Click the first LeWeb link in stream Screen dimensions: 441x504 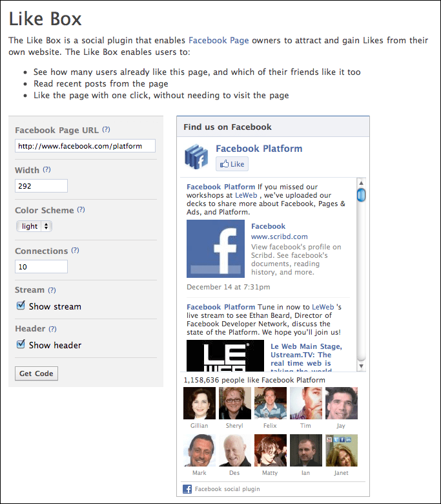click(246, 195)
